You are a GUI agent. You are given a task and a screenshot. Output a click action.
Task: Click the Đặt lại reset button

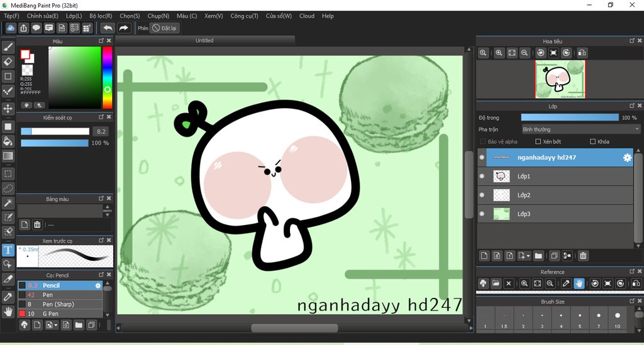click(165, 28)
